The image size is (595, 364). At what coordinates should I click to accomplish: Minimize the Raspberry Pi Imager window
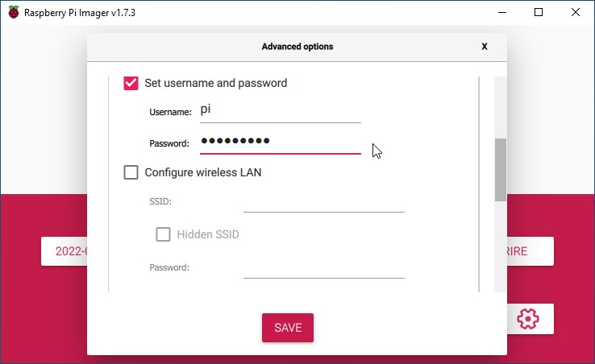tap(502, 13)
